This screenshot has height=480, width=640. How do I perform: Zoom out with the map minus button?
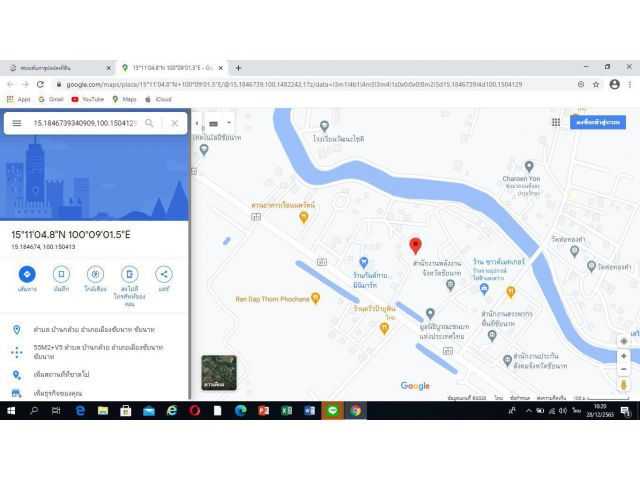(x=624, y=369)
